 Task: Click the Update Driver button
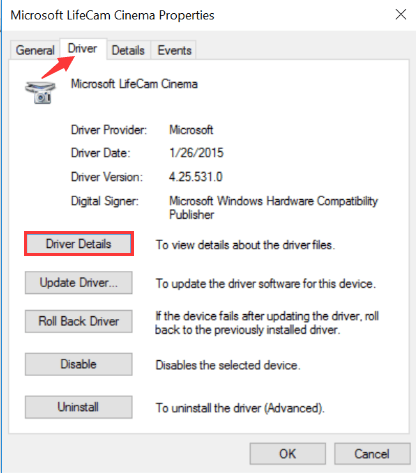[x=79, y=283]
